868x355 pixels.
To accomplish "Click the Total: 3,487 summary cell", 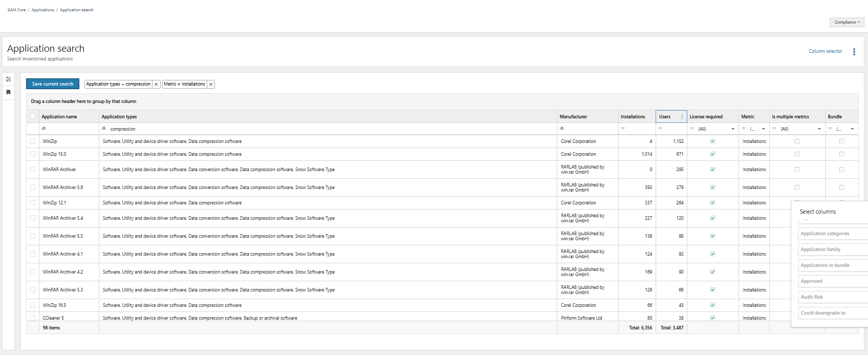I will click(x=672, y=328).
